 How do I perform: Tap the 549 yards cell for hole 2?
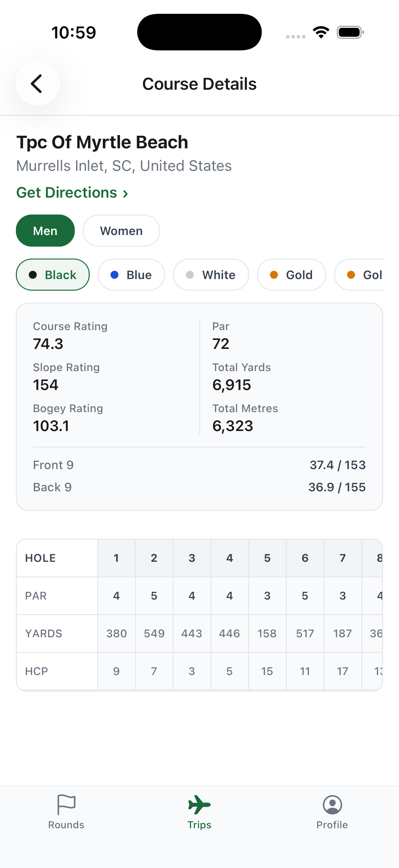[154, 634]
